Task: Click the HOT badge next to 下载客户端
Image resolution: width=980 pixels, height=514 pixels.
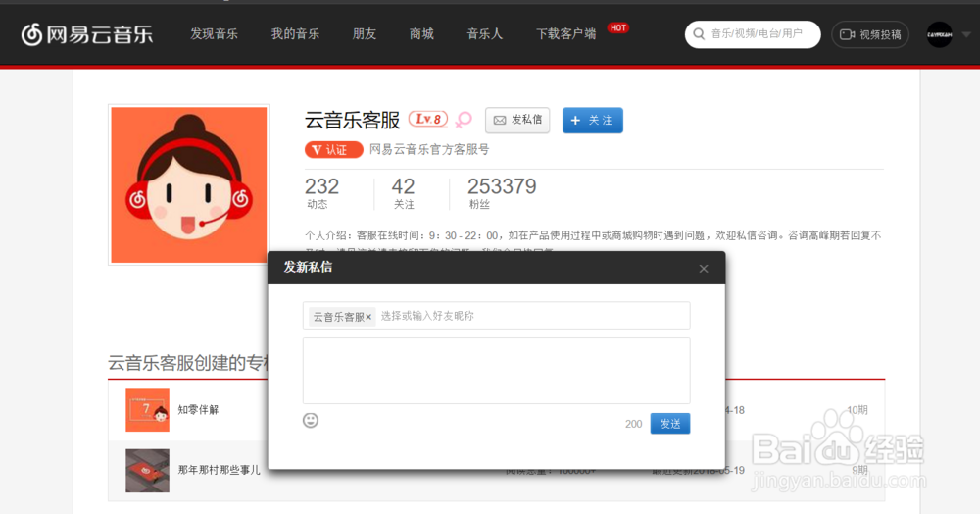Action: tap(618, 28)
